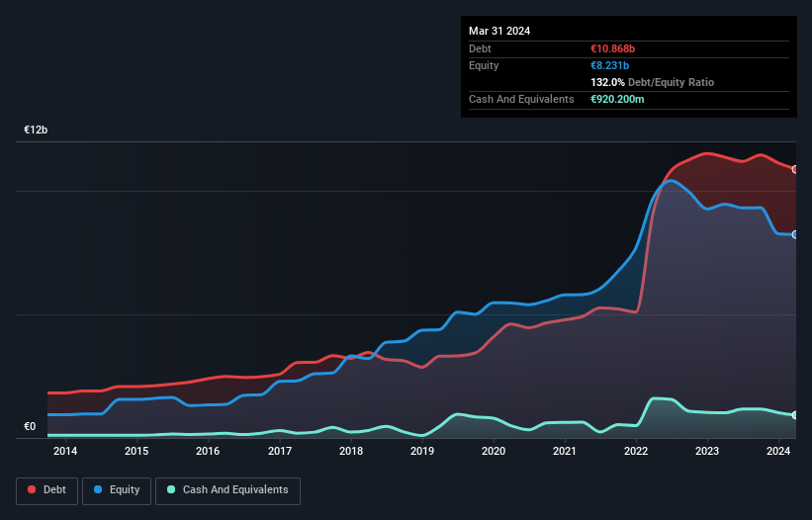The height and width of the screenshot is (520, 812).
Task: Click the €10.868b debt value
Action: pos(612,48)
